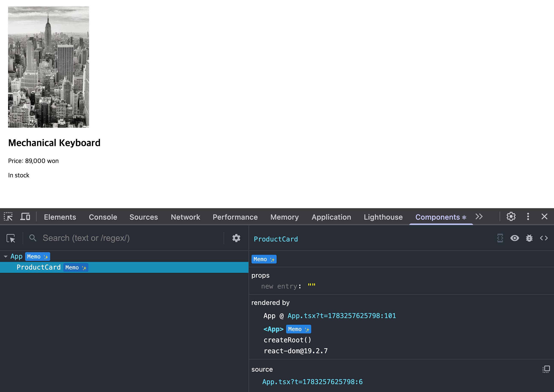This screenshot has height=392, width=554.
Task: Click the react-dom@19.2.7 text
Action: [296, 351]
